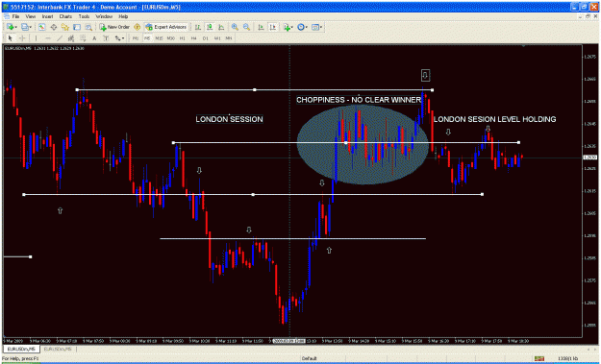Switch chart to bar chart display
This screenshot has height=364, width=601.
click(198, 27)
